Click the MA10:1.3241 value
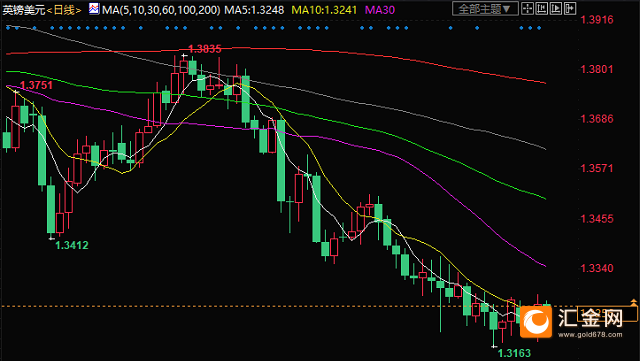The width and height of the screenshot is (640, 361). 324,10
